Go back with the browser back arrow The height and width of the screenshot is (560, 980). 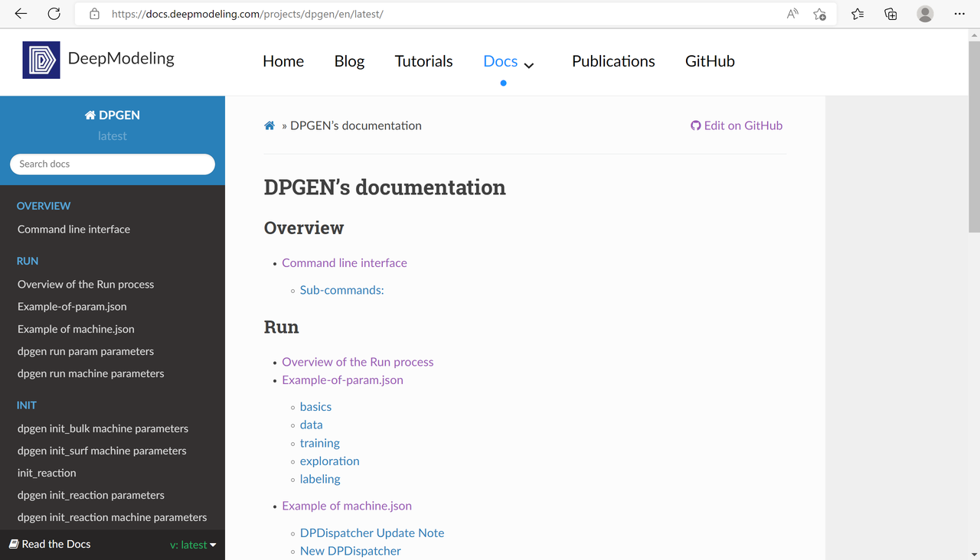pyautogui.click(x=21, y=14)
